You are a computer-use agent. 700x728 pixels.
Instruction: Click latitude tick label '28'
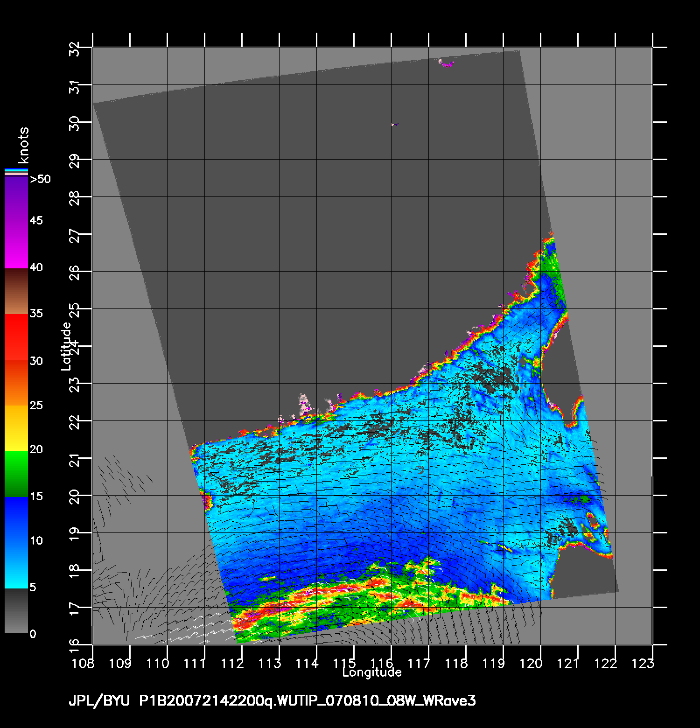coord(74,198)
